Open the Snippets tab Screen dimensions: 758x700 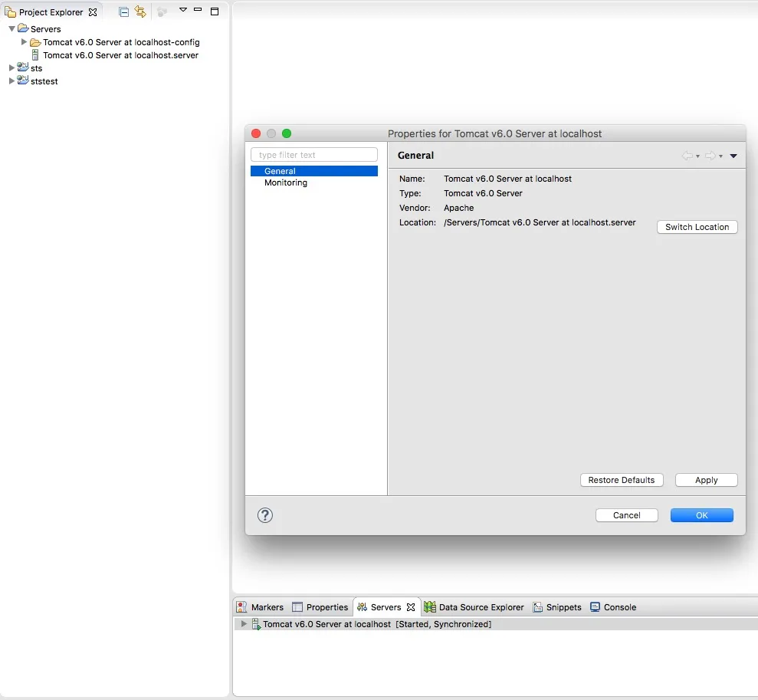[x=557, y=607]
